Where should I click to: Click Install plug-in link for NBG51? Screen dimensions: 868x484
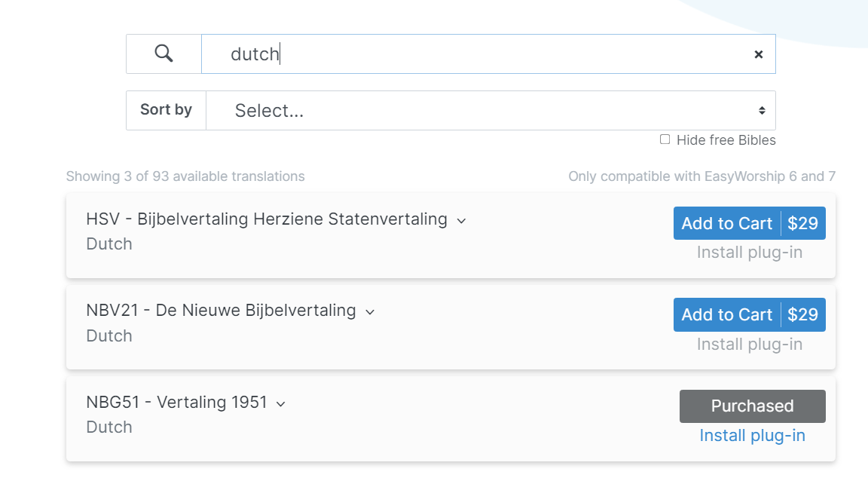[x=752, y=436]
